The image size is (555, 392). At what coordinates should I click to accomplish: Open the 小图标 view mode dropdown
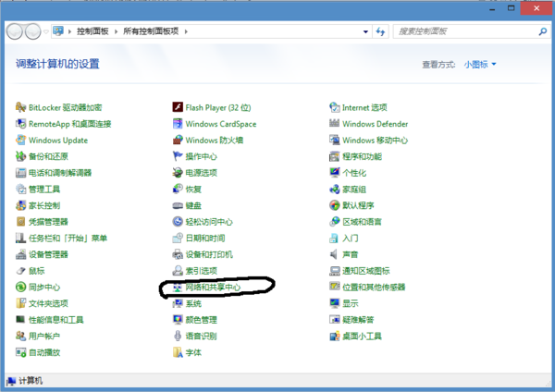tap(480, 65)
